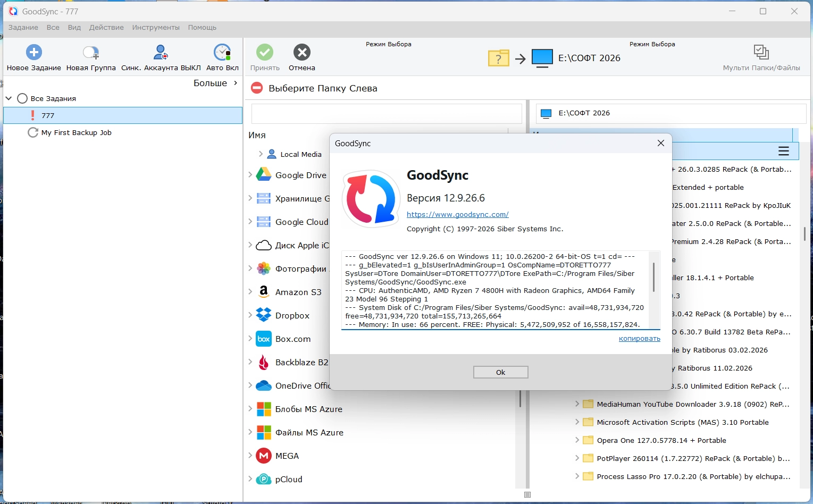
Task: Select the Backblaze B2 flame icon
Action: [x=264, y=362]
